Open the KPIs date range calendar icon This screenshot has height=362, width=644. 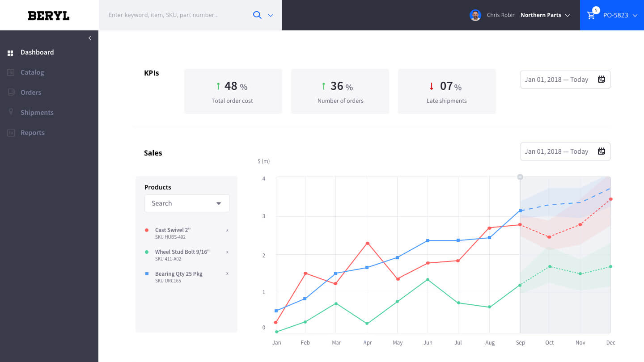pos(602,80)
